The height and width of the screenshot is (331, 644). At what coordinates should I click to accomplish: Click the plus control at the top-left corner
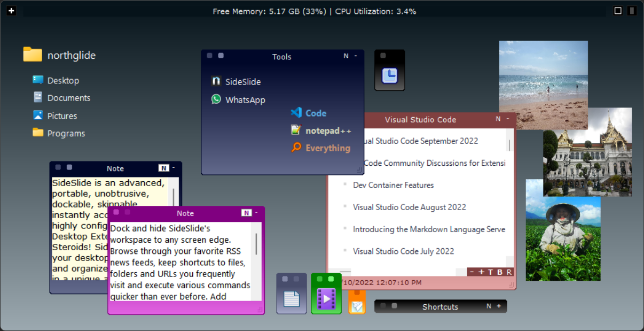click(11, 10)
